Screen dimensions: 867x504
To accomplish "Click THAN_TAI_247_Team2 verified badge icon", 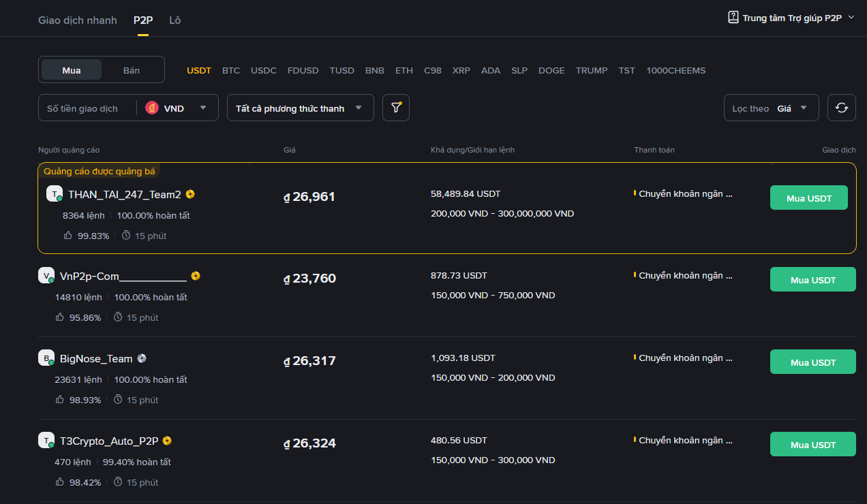I will click(x=190, y=194).
